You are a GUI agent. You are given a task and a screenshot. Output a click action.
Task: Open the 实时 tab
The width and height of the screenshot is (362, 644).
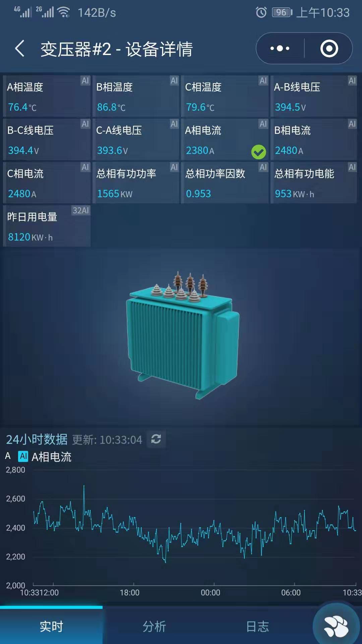click(x=51, y=626)
